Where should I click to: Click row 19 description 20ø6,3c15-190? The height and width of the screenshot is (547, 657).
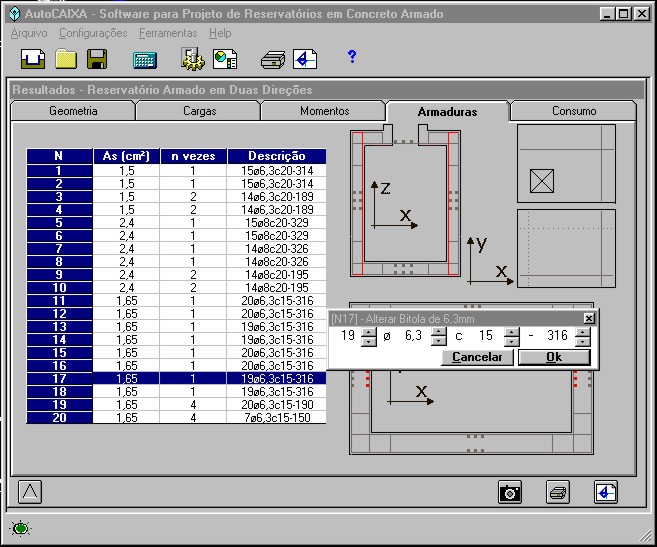click(x=277, y=404)
